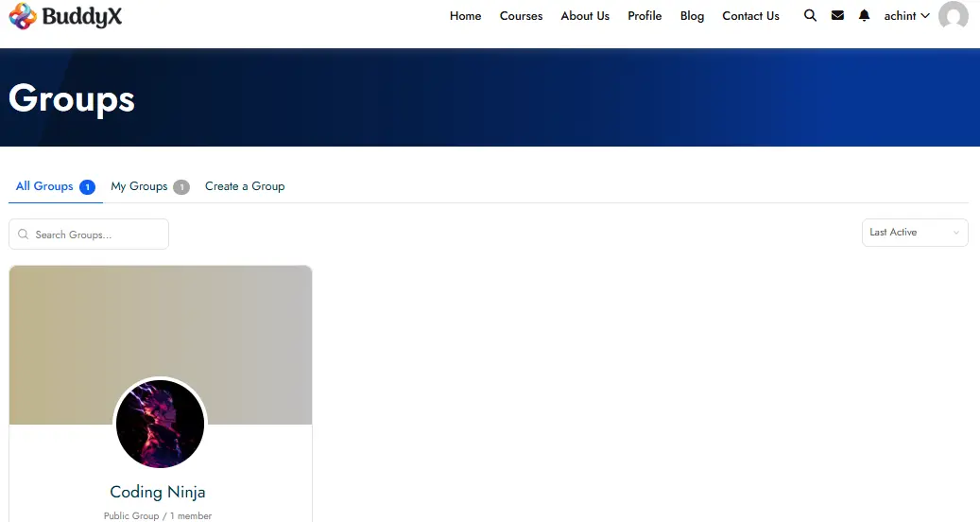Open the Courses menu item

pos(522,16)
